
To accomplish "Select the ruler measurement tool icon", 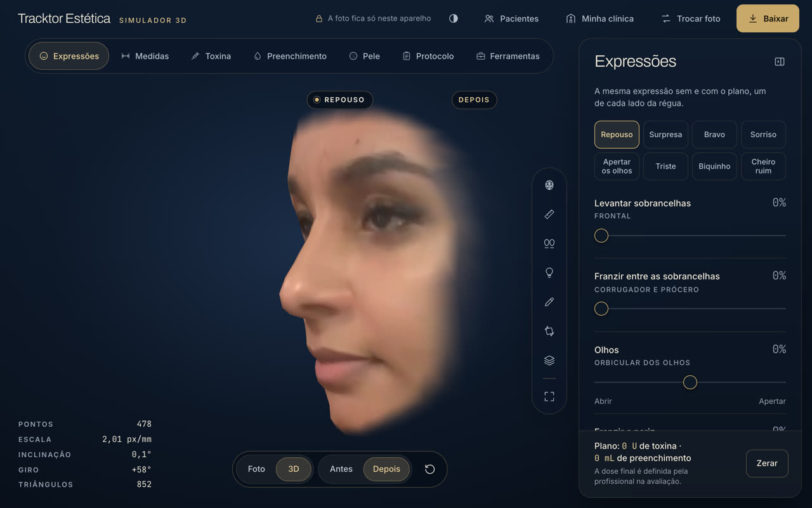I will click(549, 215).
